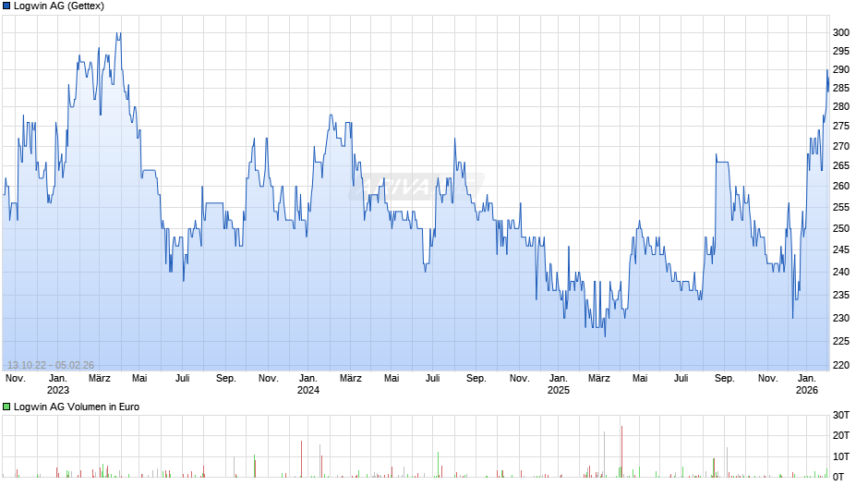Click the green volume legend square
The width and height of the screenshot is (868, 486).
coord(6,407)
